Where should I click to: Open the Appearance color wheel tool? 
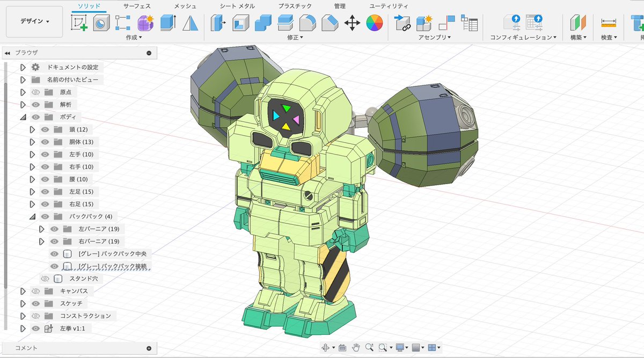[374, 23]
